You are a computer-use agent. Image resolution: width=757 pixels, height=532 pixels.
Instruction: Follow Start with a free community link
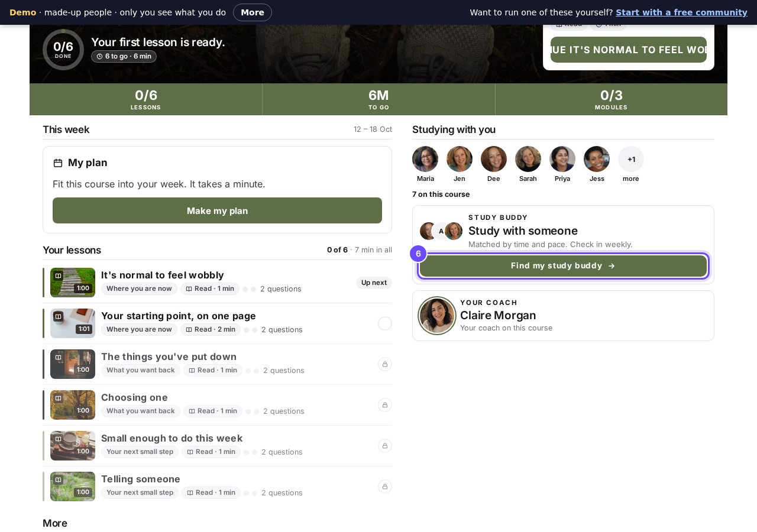[x=681, y=12]
